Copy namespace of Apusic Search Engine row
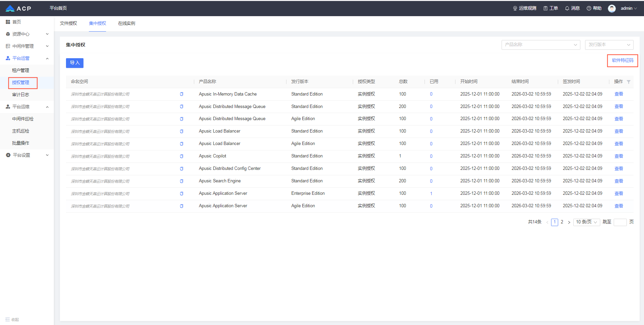Screen dimensions: 644x325 pyautogui.click(x=181, y=181)
